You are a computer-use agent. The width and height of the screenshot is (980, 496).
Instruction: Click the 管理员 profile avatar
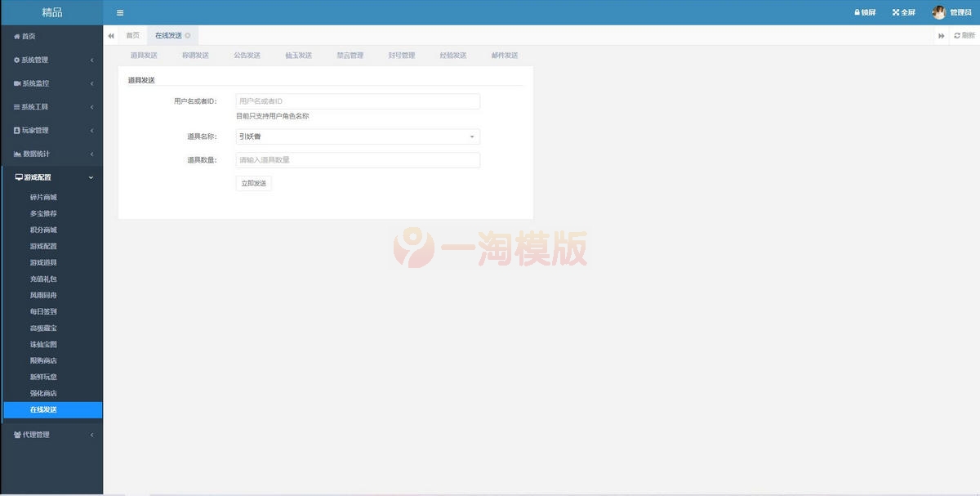pos(938,11)
